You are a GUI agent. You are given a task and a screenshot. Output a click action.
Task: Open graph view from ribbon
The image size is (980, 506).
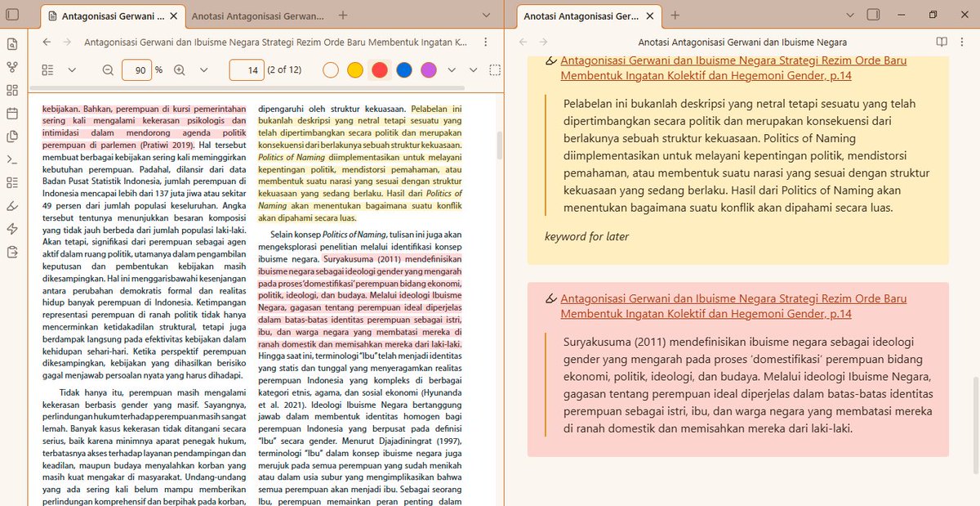point(11,67)
